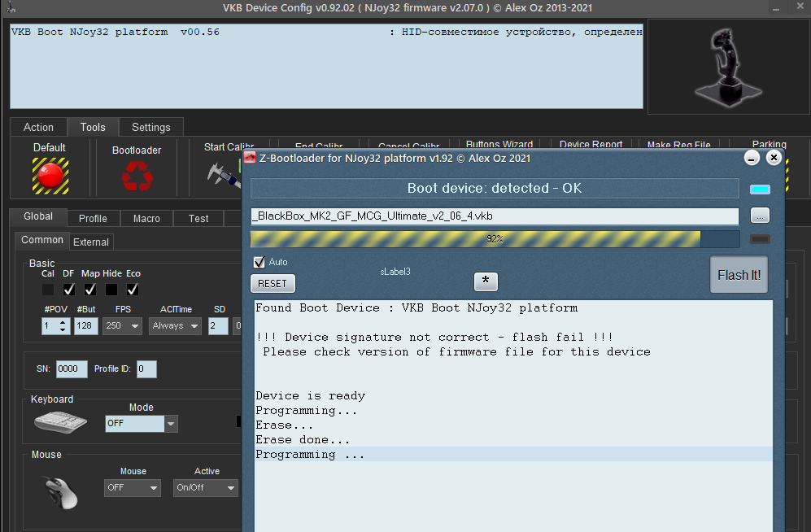Click the mouse icon in Mouse section
This screenshot has height=532, width=811.
[60, 491]
